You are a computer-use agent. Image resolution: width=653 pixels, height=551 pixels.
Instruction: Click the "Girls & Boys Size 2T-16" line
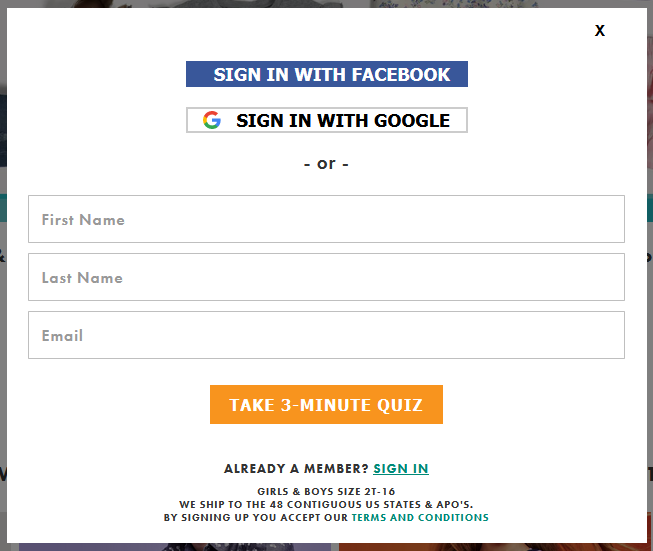326,491
